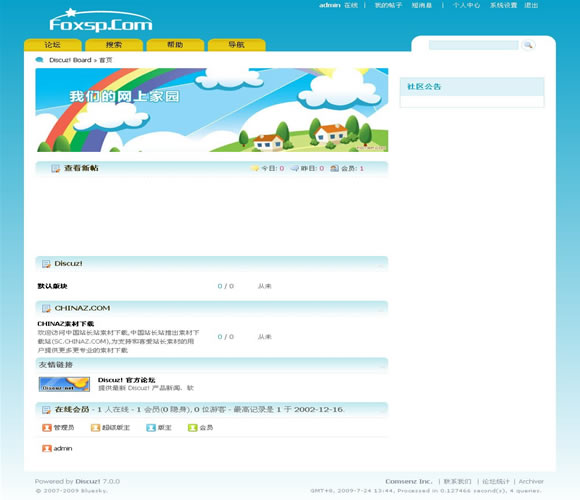Collapse the 友情链接 section
580x500 pixels.
tap(381, 366)
